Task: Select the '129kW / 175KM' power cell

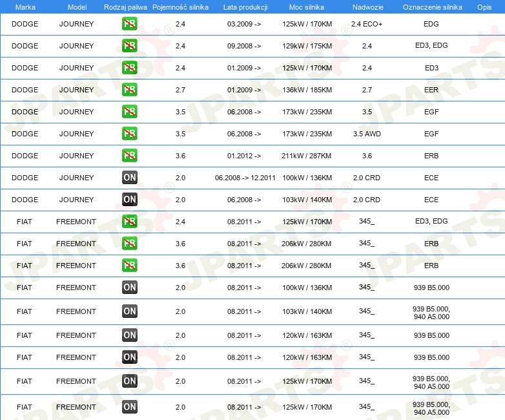Action: coord(307,46)
